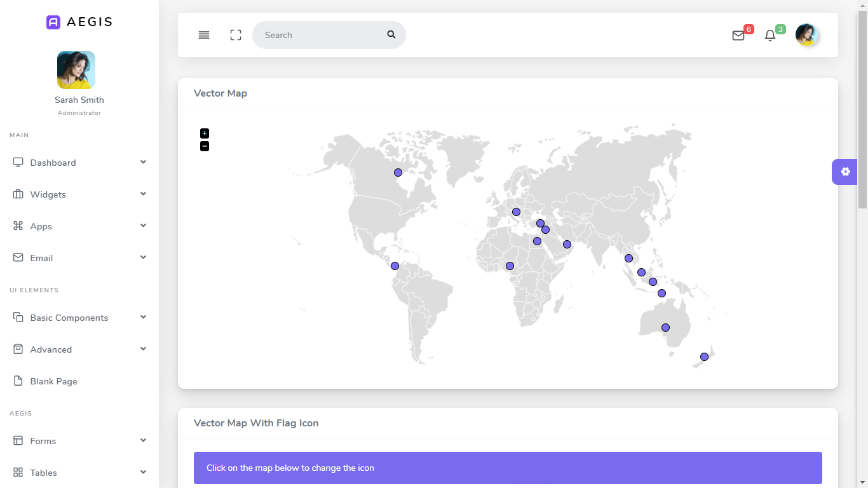
Task: Open the Basic Components menu
Action: [x=79, y=318]
